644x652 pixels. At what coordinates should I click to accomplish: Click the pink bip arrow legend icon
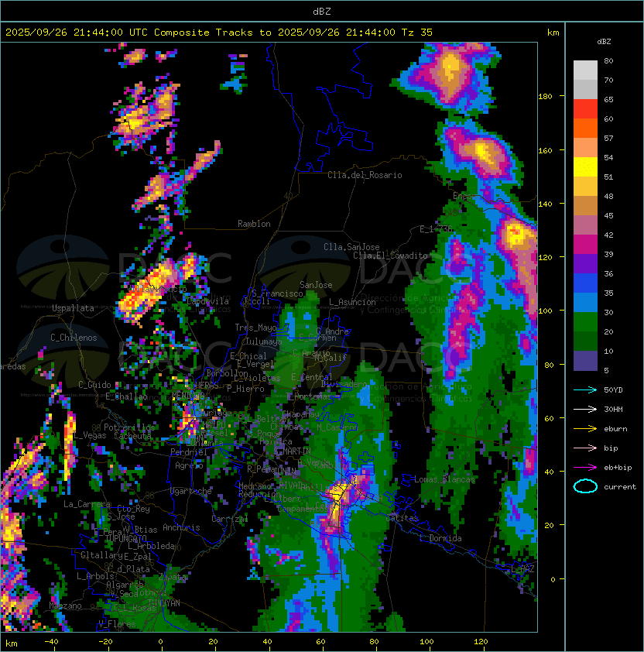(x=585, y=448)
